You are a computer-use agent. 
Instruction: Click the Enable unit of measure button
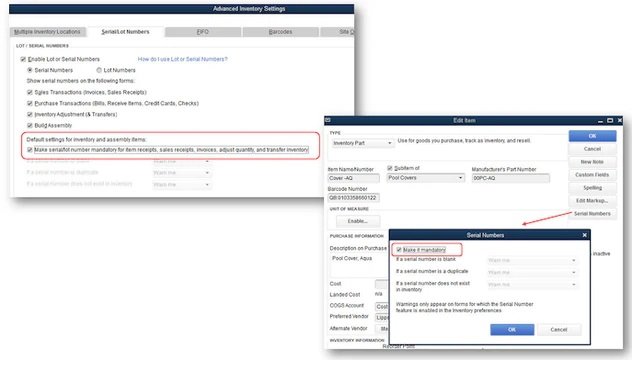click(358, 221)
